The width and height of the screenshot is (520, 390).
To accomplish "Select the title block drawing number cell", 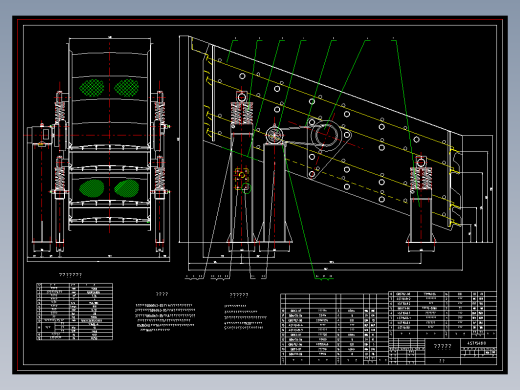I will click(x=478, y=343).
